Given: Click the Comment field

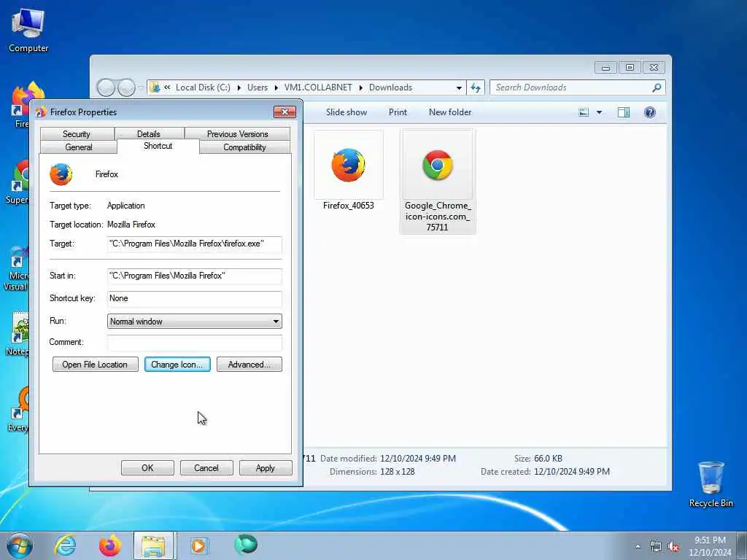Looking at the screenshot, I should pyautogui.click(x=194, y=343).
